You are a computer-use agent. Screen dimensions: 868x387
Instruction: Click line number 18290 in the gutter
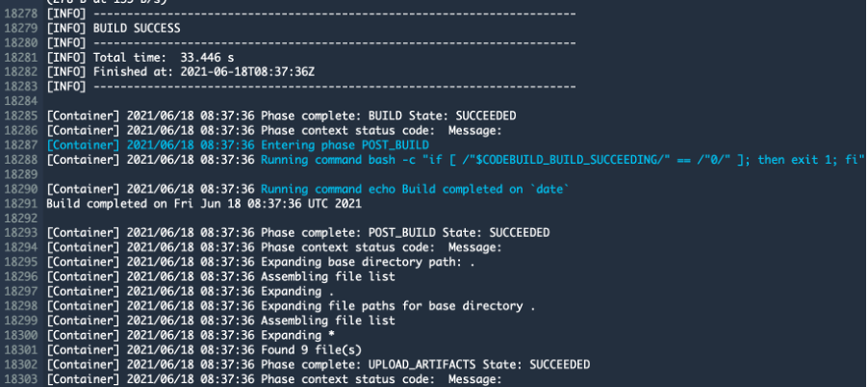[21, 188]
